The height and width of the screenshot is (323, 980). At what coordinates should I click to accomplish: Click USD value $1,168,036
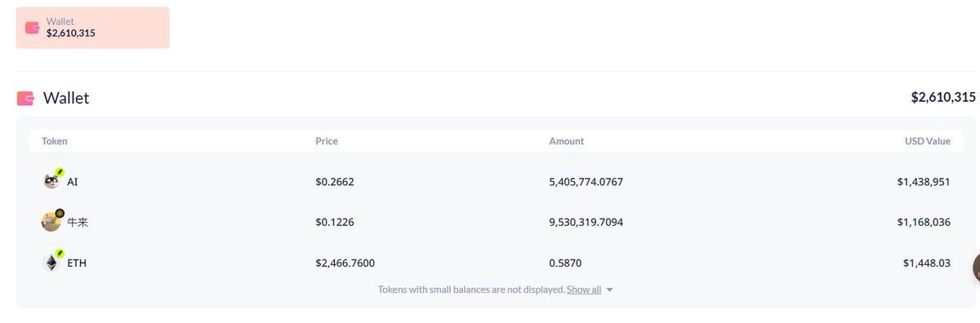924,222
